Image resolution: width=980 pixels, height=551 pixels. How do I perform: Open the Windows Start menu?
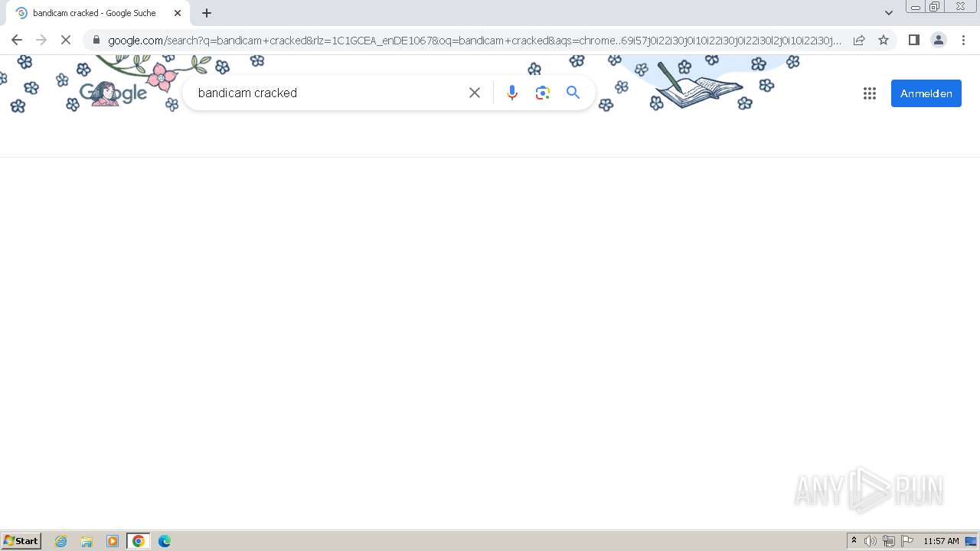pos(21,541)
